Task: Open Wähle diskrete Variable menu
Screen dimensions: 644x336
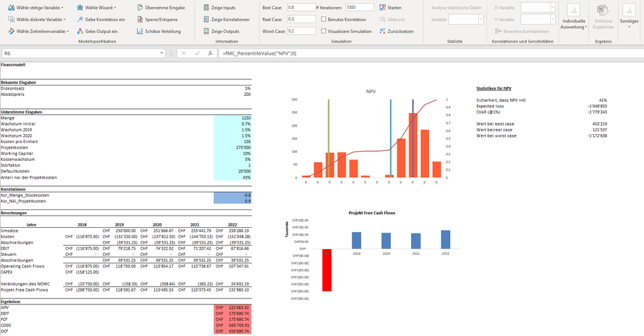Action: coord(36,19)
